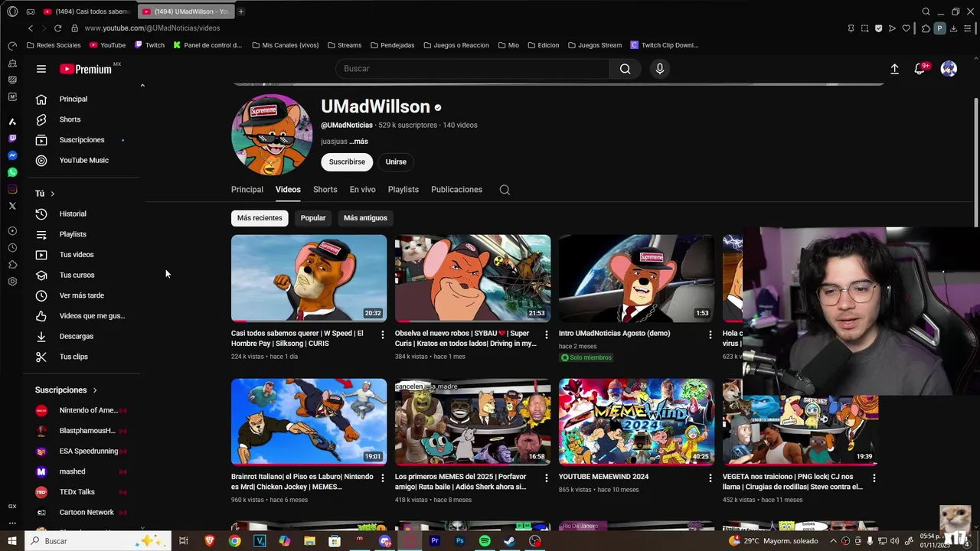Open the YouTube guide hamburger menu
Viewport: 980px width, 551px height.
[x=41, y=69]
